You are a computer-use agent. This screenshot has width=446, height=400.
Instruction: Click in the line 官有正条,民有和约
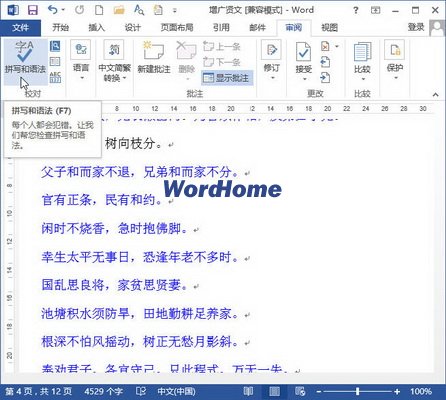click(x=102, y=200)
